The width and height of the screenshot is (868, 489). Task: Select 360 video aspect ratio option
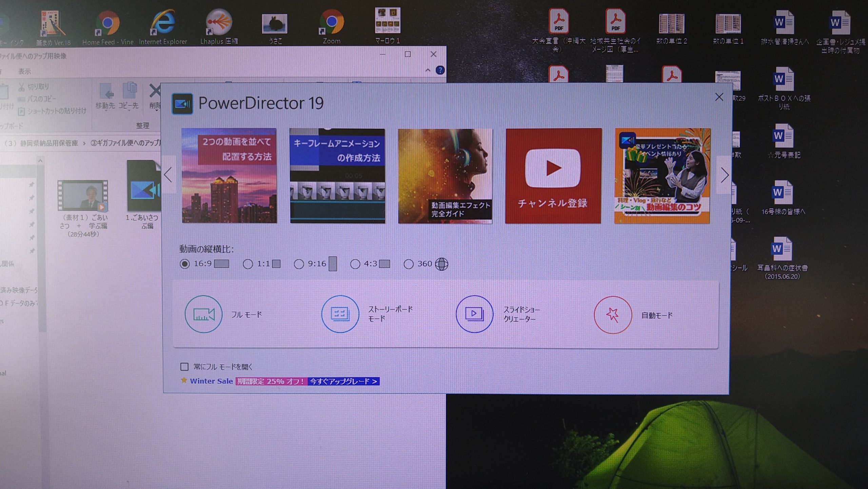[x=409, y=264]
